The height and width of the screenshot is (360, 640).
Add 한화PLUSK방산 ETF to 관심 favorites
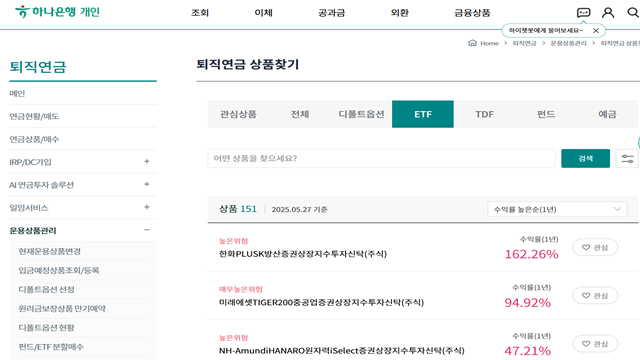pyautogui.click(x=595, y=247)
